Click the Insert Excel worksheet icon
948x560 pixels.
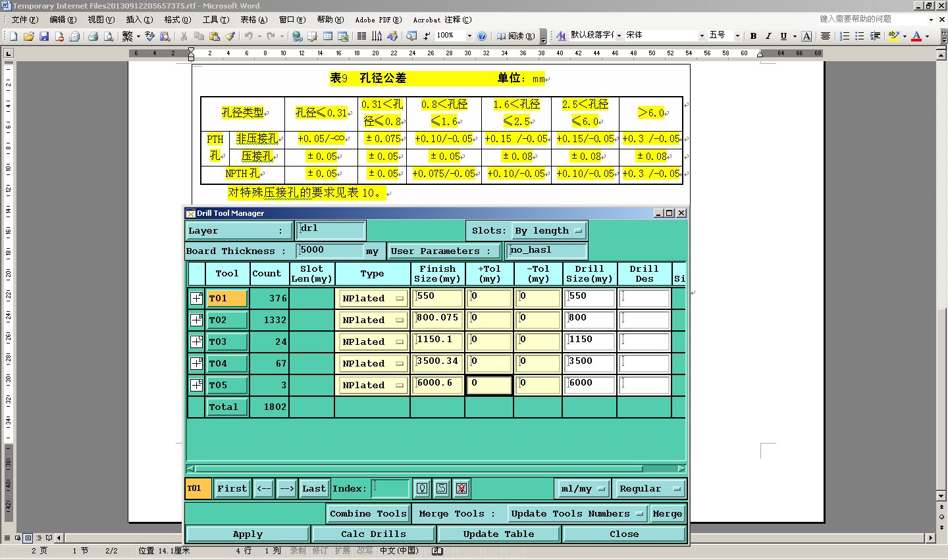click(x=343, y=36)
